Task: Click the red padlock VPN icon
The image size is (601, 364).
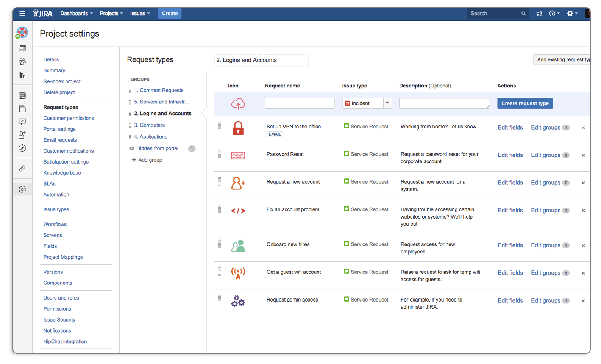Action: click(238, 128)
